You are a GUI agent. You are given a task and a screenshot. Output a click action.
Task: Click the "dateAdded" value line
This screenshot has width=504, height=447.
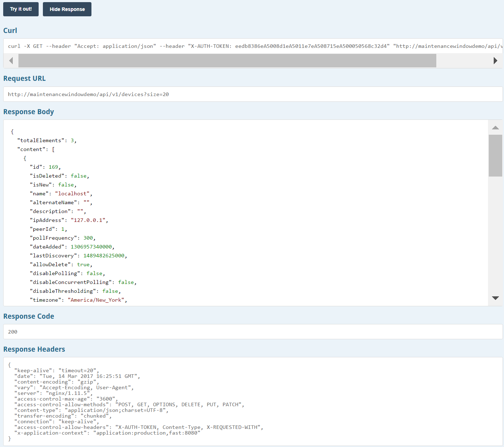[72, 247]
